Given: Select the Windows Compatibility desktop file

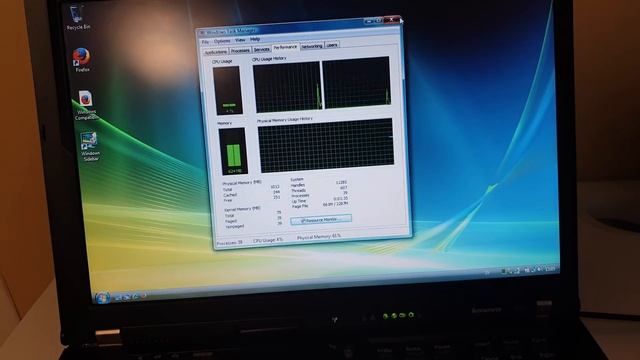Looking at the screenshot, I should tap(86, 105).
